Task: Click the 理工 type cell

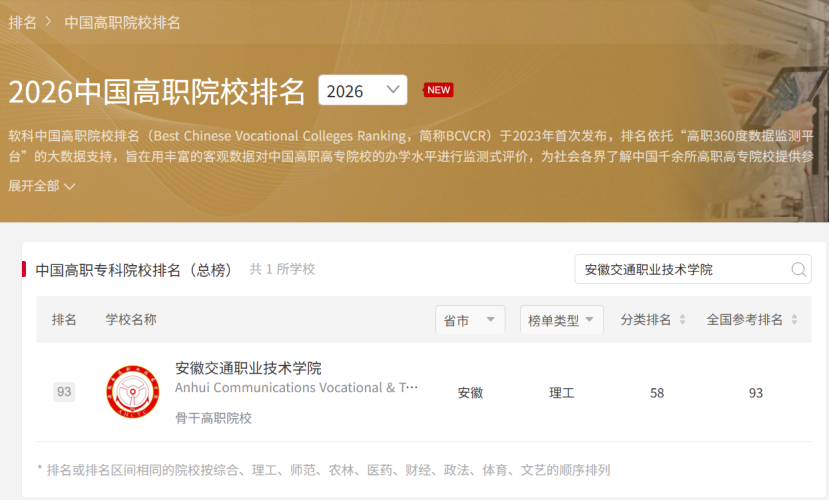Action: [562, 393]
